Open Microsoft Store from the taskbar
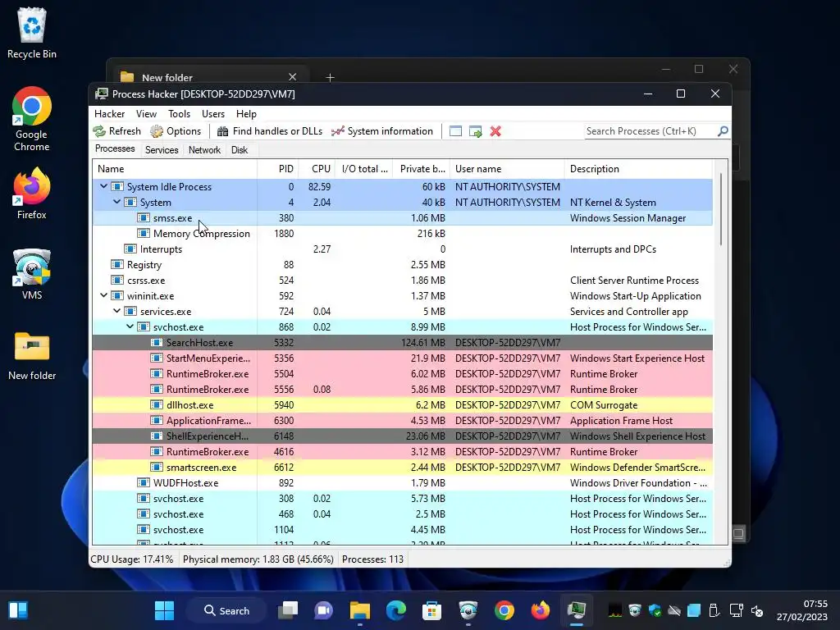This screenshot has width=840, height=630. pyautogui.click(x=431, y=610)
